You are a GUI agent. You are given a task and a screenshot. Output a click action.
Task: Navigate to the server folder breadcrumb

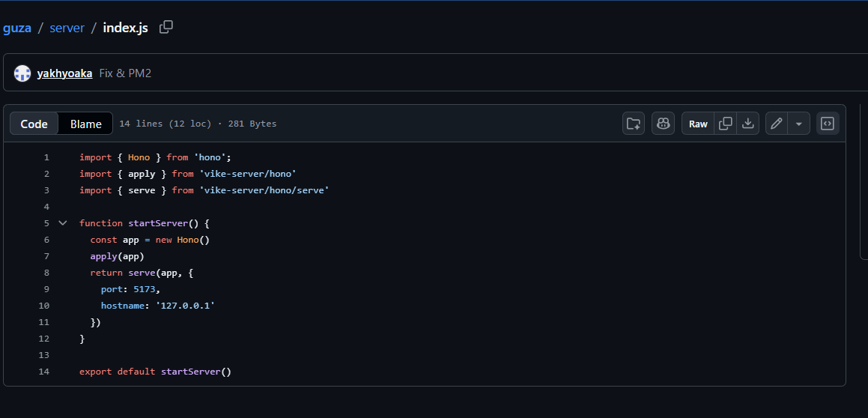pos(67,28)
